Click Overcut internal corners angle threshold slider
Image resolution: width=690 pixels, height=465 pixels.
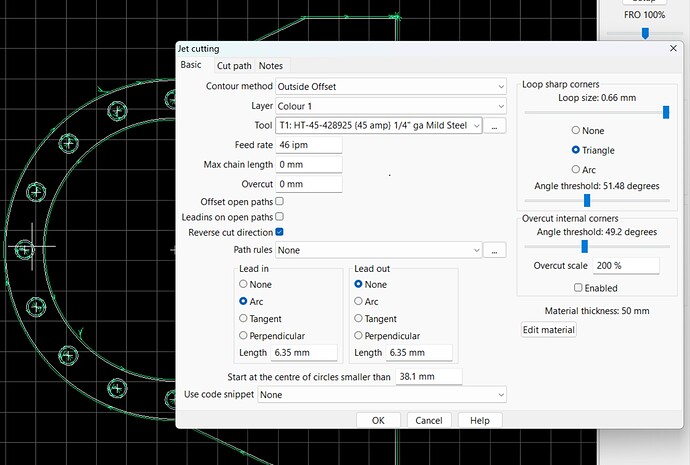[584, 246]
